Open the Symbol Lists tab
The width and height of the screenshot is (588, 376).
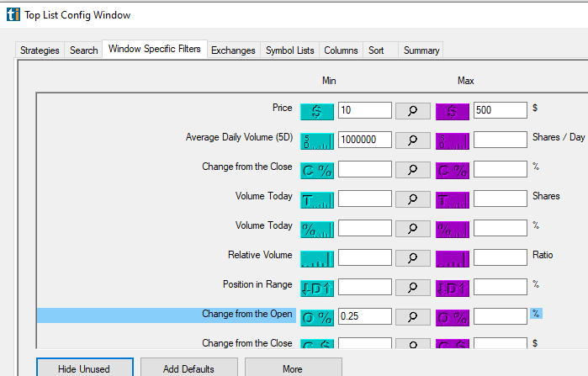pyautogui.click(x=290, y=50)
